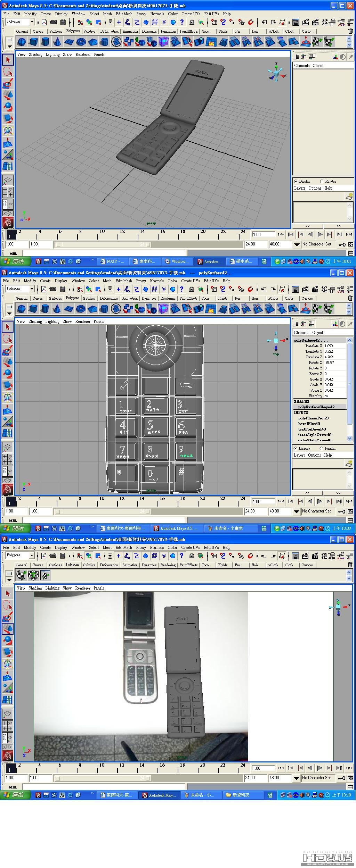Toggle the auto keyframe key in the polySurface42 window
Image resolution: width=356 pixels, height=868 pixels.
[x=342, y=511]
